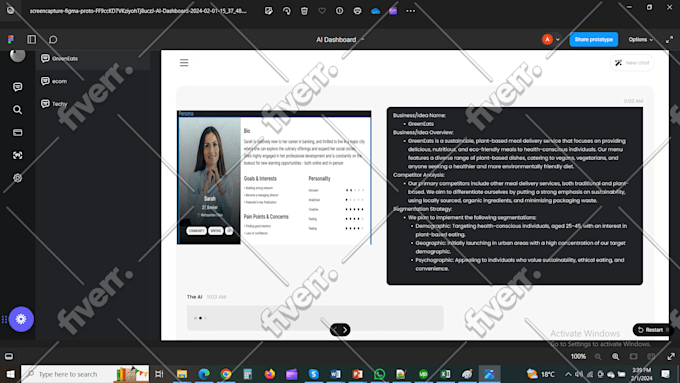This screenshot has height=383, width=680.
Task: Click the 100% zoom level
Action: coord(578,357)
